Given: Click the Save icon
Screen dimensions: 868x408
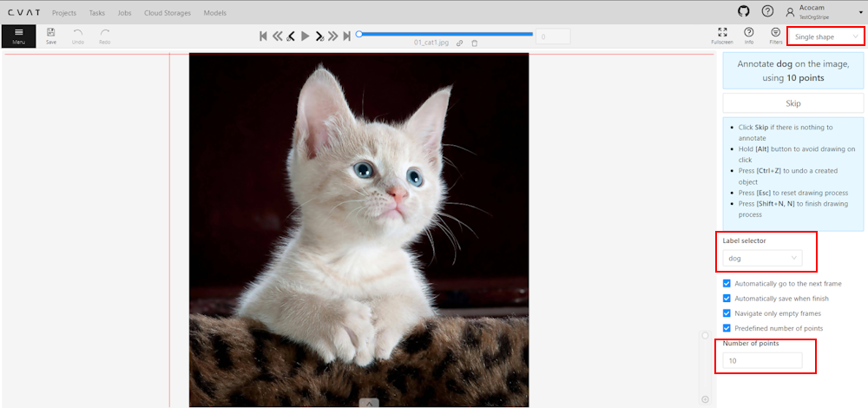Looking at the screenshot, I should [51, 36].
